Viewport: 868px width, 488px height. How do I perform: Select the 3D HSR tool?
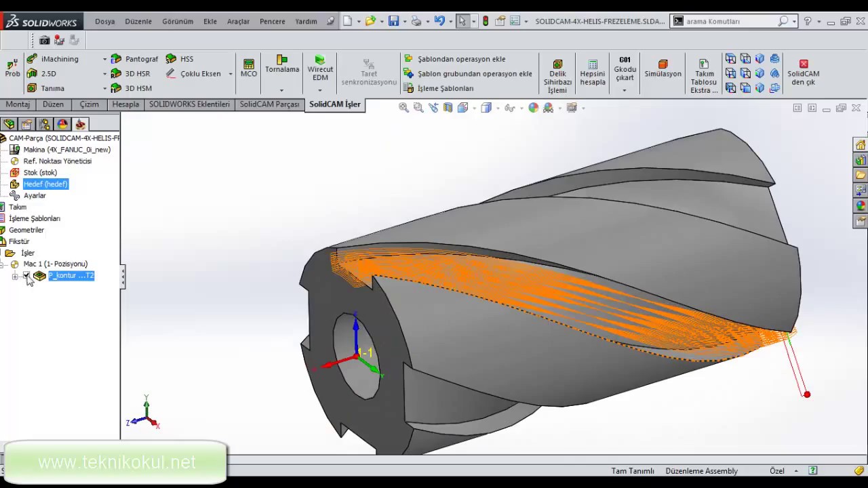(x=131, y=74)
